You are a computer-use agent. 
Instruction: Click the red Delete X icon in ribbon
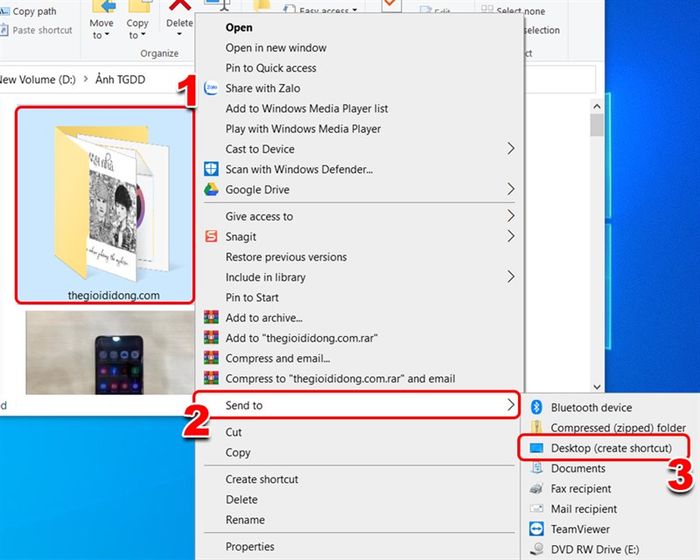[x=179, y=5]
